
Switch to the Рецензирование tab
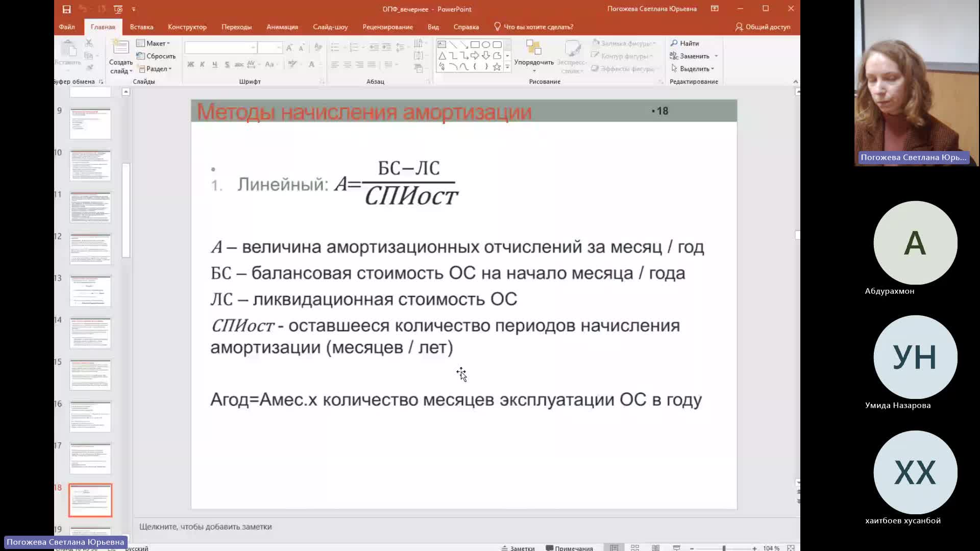coord(388,27)
